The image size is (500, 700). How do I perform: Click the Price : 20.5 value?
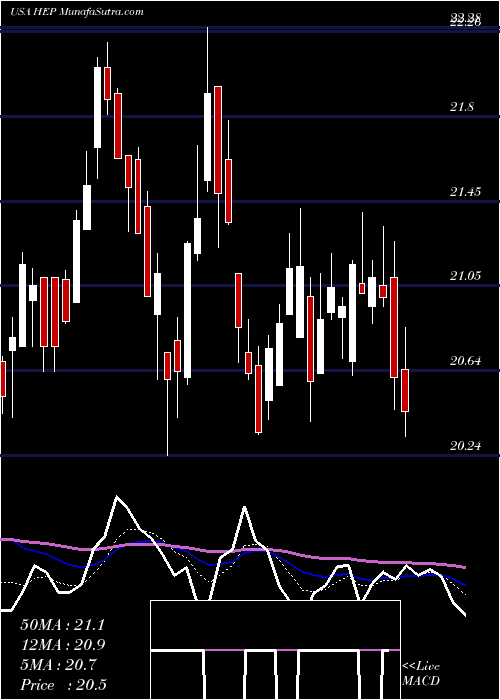(63, 685)
